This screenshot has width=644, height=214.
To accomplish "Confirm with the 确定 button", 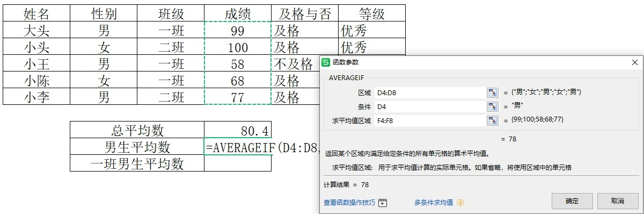I will (x=572, y=201).
